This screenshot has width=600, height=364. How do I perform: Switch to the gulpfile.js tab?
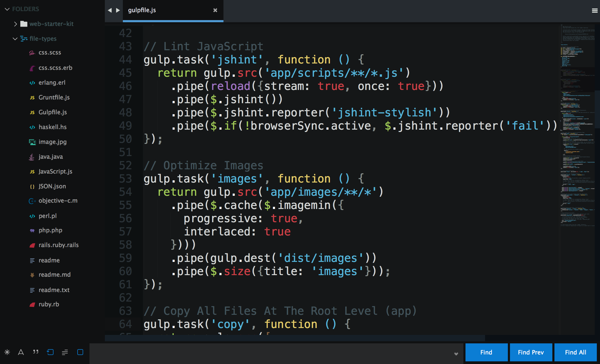click(142, 10)
